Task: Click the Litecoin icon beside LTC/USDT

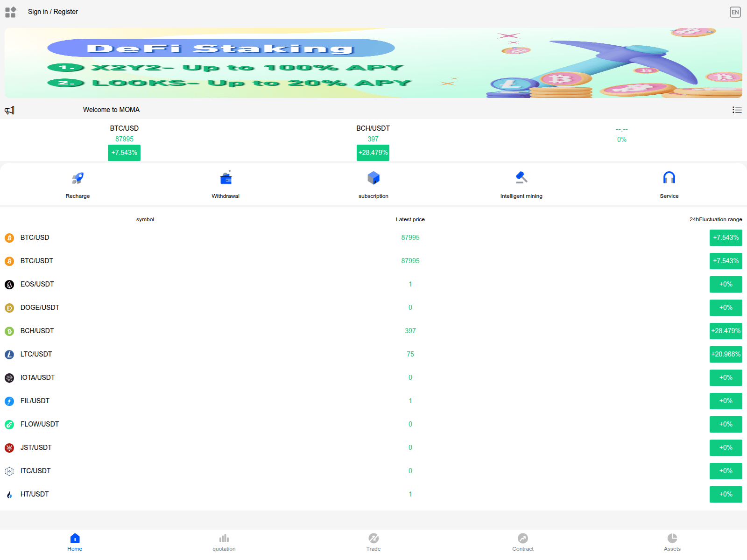Action: click(x=9, y=355)
